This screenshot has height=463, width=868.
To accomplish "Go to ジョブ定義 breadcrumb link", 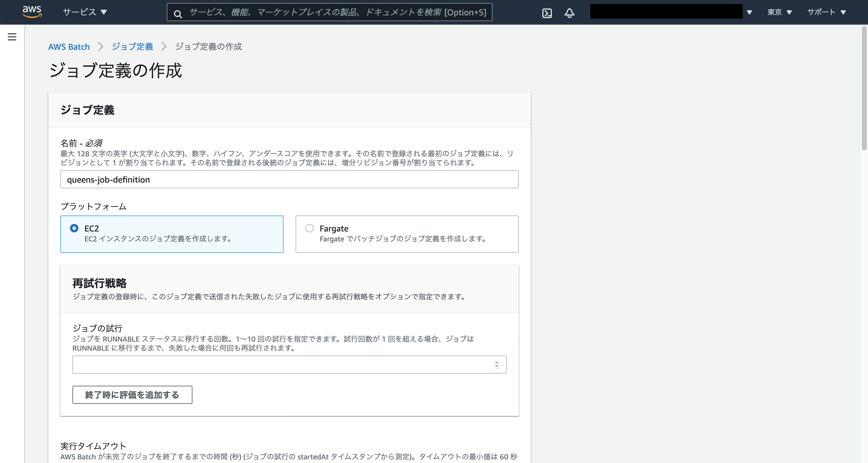I will point(132,46).
